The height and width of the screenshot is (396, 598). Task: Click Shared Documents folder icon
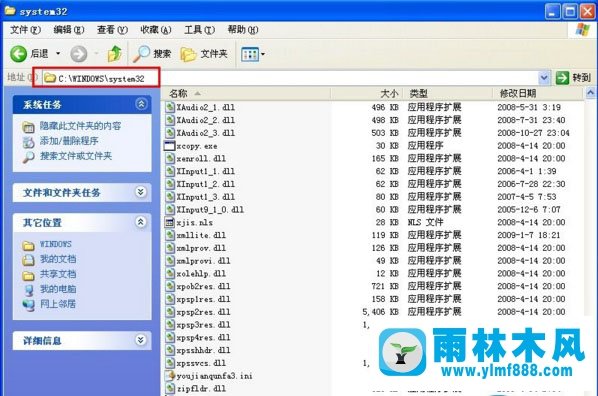click(28, 275)
